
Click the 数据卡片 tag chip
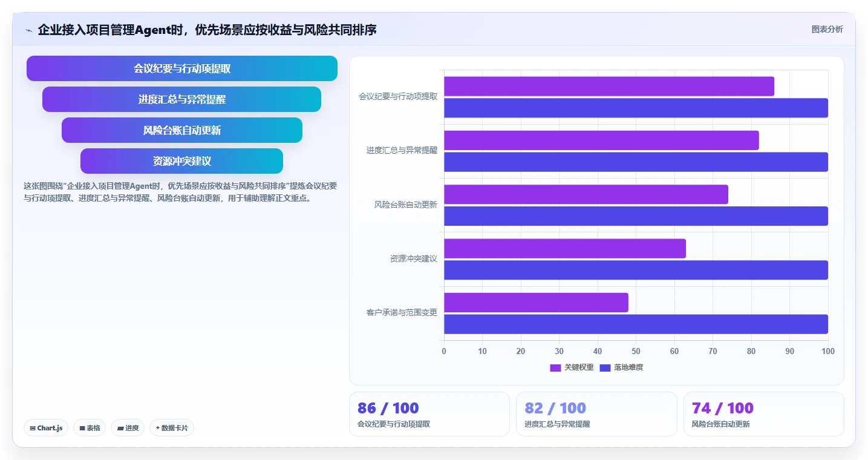[x=172, y=428]
